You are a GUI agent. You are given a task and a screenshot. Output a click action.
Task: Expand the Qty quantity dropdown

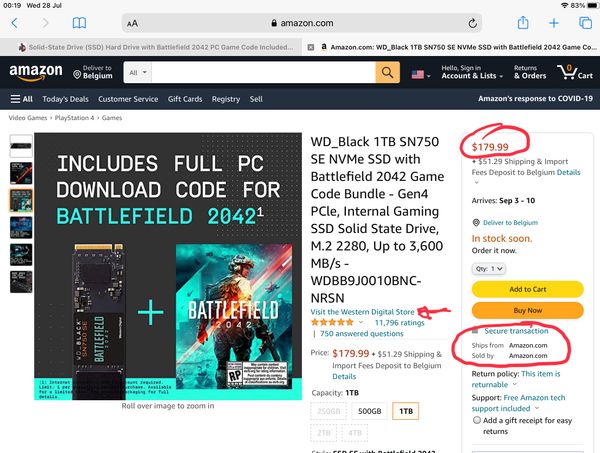click(489, 269)
